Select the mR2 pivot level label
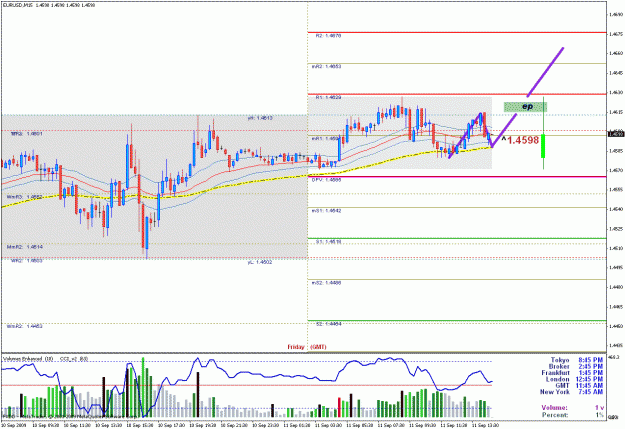Image resolution: width=625 pixels, height=429 pixels. point(326,66)
